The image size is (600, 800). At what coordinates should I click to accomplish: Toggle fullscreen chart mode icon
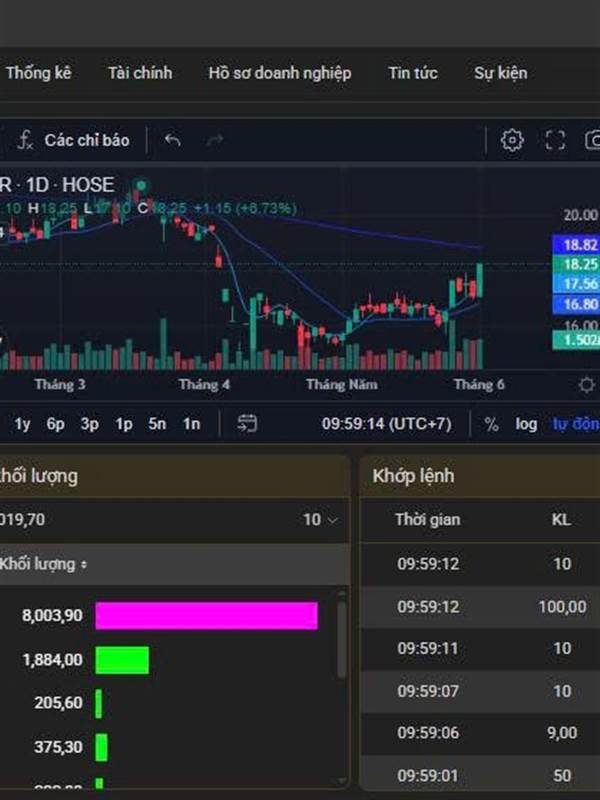point(555,140)
